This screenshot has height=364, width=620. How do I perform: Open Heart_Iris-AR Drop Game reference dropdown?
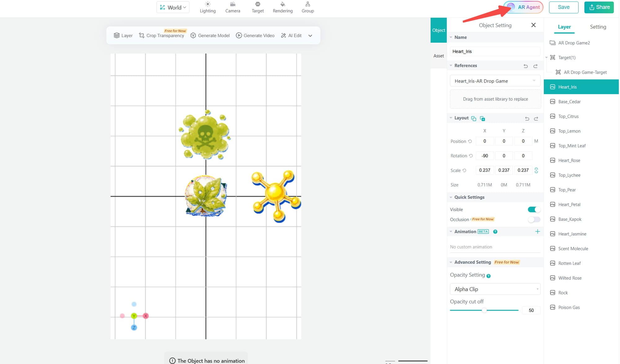coord(495,81)
